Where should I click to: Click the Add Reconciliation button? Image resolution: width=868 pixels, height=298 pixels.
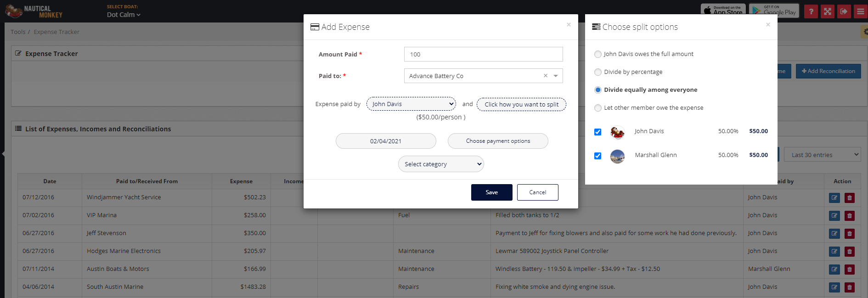[x=828, y=71]
